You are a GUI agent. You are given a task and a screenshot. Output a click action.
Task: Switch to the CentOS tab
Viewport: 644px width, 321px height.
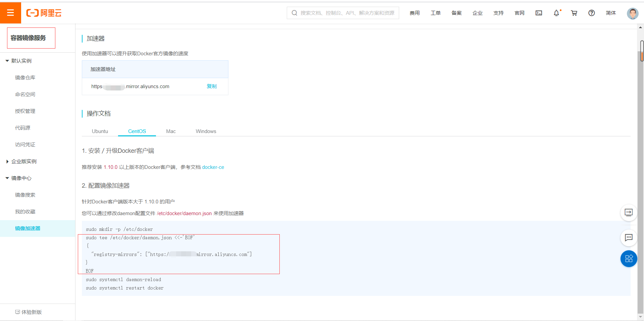click(x=137, y=131)
